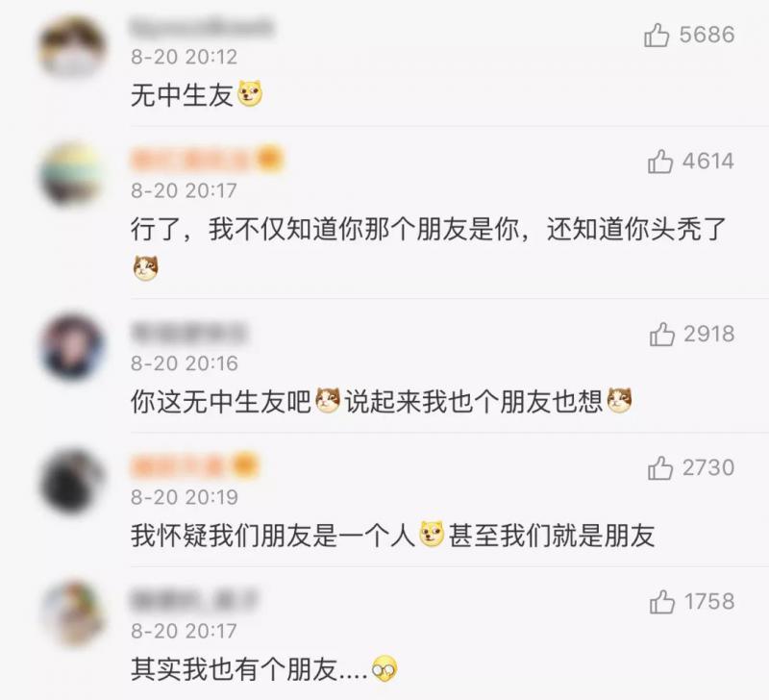Open the comment 你这无中生友吧
This screenshot has height=700, width=769.
[x=221, y=402]
